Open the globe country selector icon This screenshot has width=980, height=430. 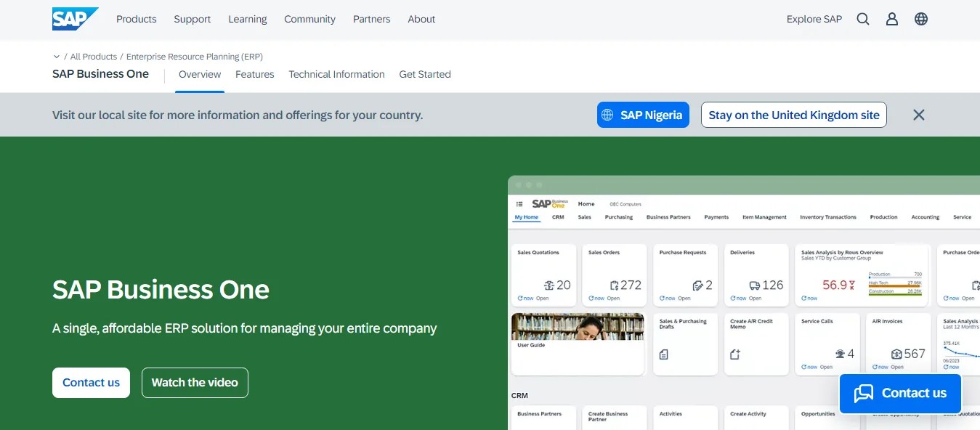[x=921, y=20]
